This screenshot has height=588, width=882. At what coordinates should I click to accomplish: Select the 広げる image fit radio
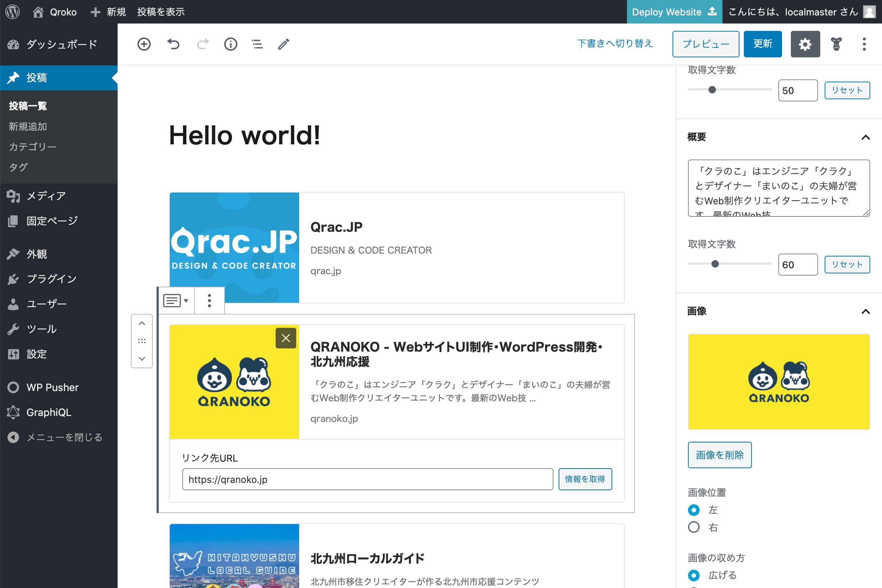pyautogui.click(x=694, y=575)
